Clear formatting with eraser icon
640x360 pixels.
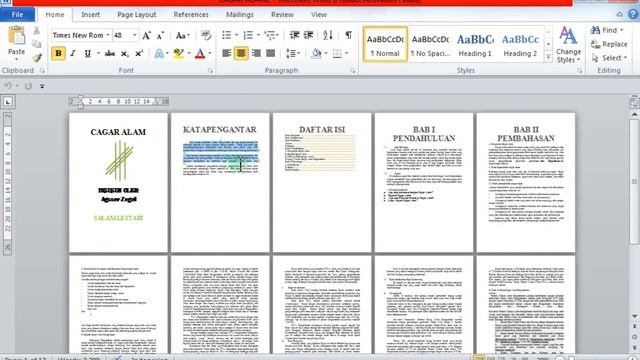point(206,36)
